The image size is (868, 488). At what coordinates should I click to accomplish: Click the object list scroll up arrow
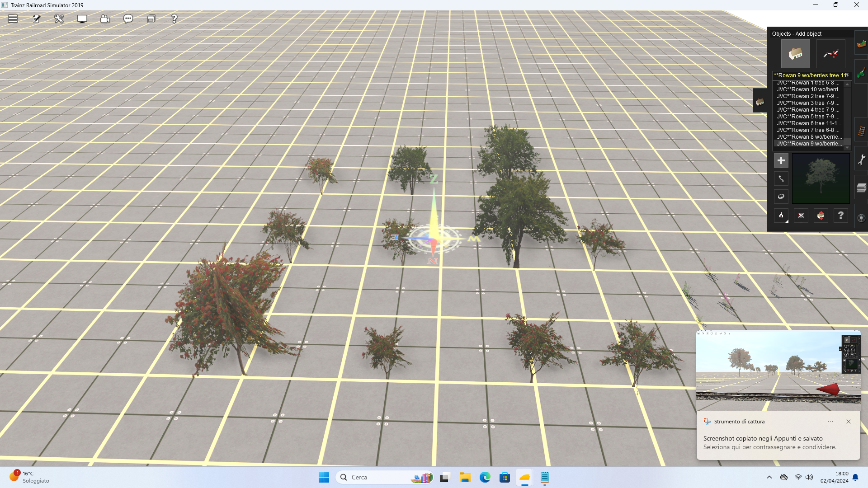point(847,84)
